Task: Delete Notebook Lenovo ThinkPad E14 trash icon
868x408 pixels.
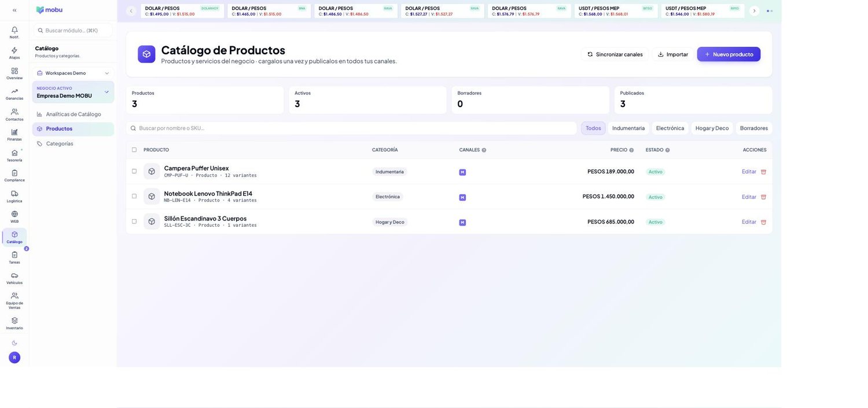Action: point(763,197)
